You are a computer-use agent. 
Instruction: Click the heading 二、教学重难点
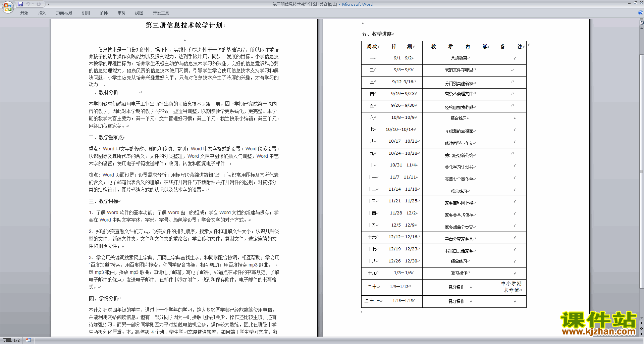(106, 137)
